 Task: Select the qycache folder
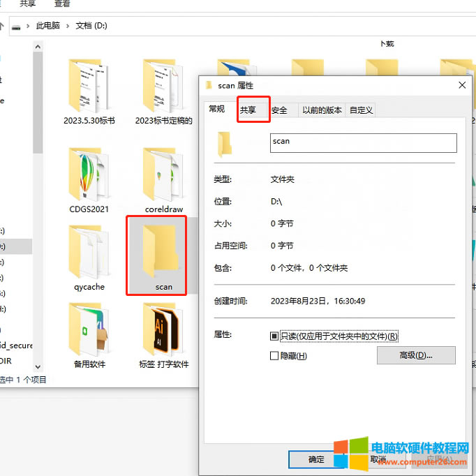(x=89, y=258)
